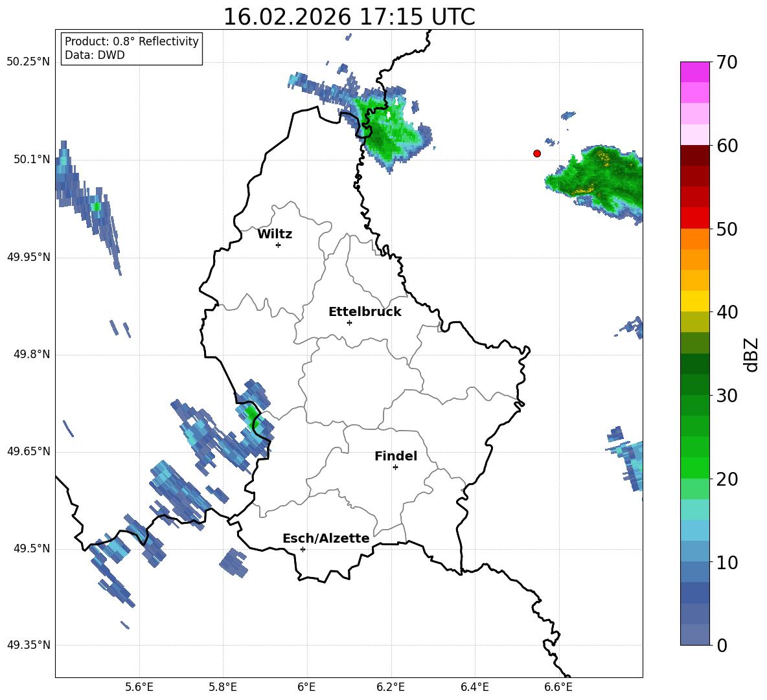767x700 pixels.
Task: Click the 6.6°E longitude label
Action: pyautogui.click(x=558, y=687)
